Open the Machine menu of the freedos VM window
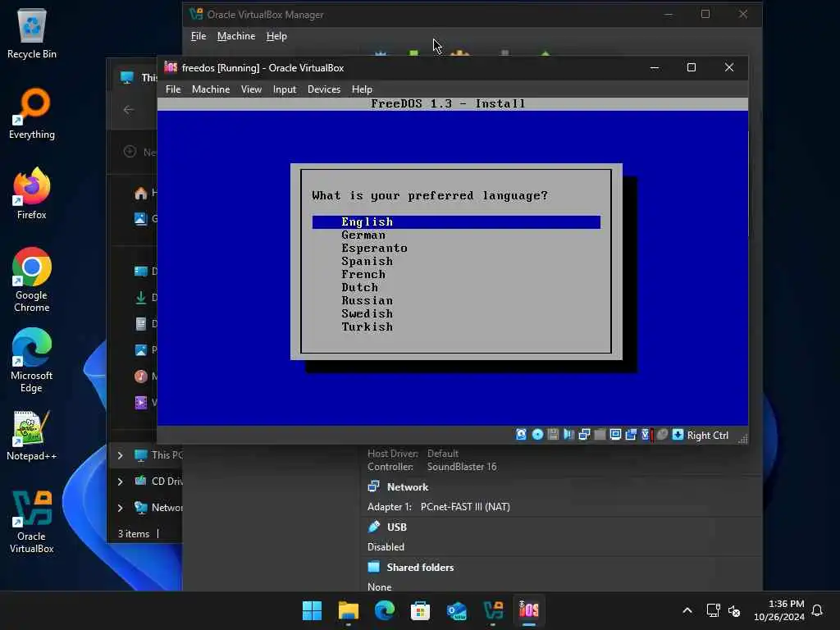Viewport: 840px width, 630px height. coord(211,89)
